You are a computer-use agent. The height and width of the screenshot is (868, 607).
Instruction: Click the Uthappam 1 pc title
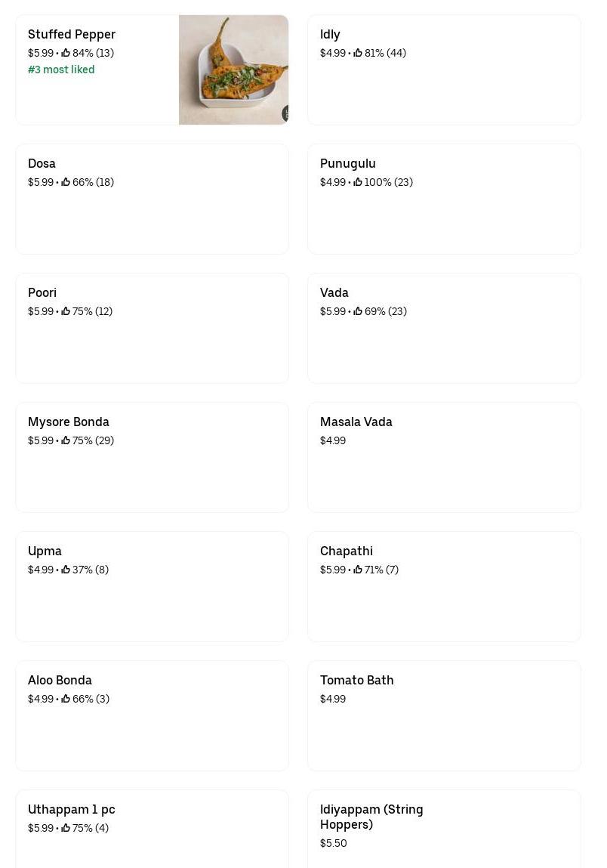[72, 809]
